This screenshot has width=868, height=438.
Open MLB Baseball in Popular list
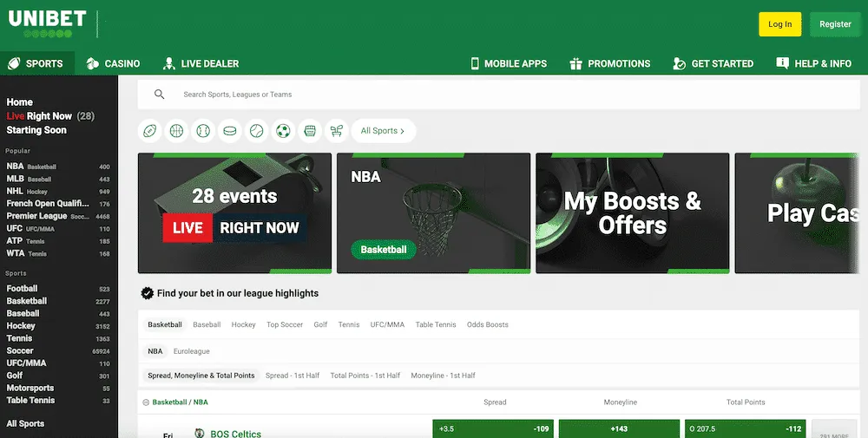tap(58, 179)
